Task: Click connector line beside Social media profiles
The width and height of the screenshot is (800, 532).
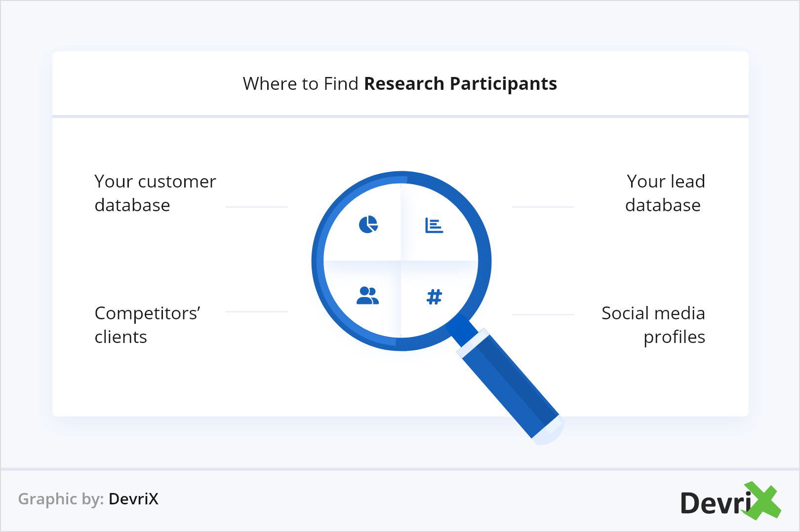Action: click(543, 314)
